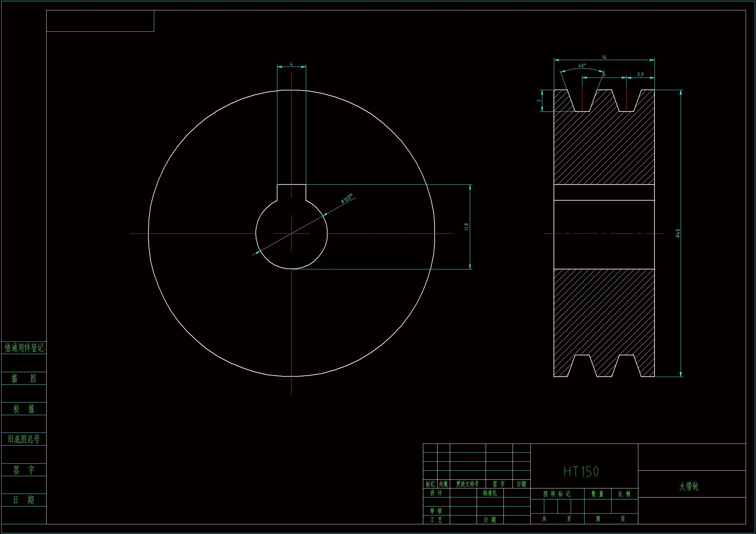
Task: Click the 借通用件登记 cell in left sidebar
Action: tap(24, 348)
